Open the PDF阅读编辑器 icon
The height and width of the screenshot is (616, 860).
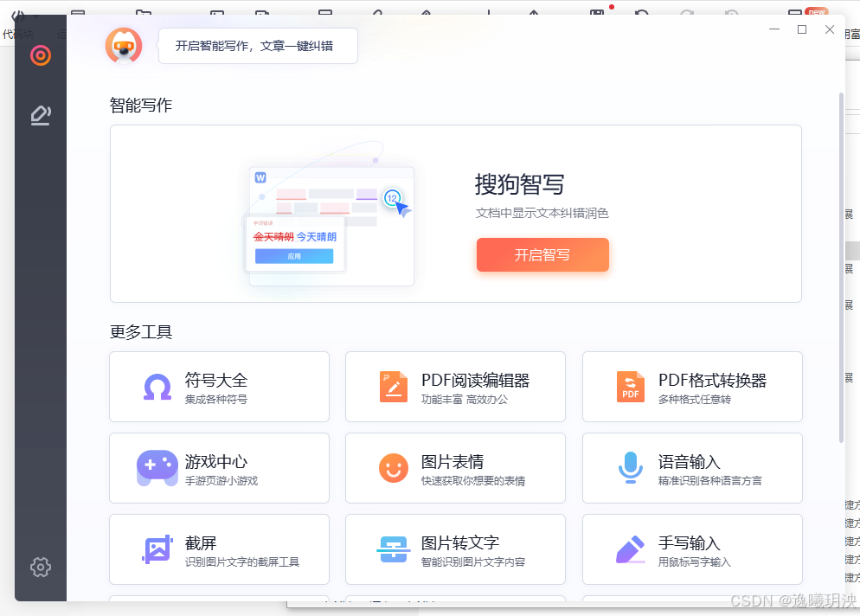tap(394, 387)
